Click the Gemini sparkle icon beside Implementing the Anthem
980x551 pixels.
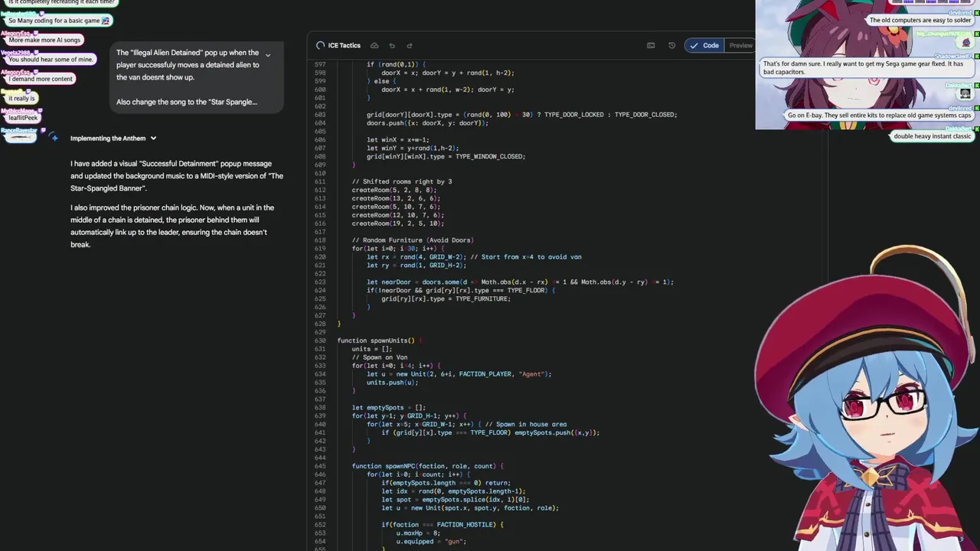pyautogui.click(x=53, y=138)
